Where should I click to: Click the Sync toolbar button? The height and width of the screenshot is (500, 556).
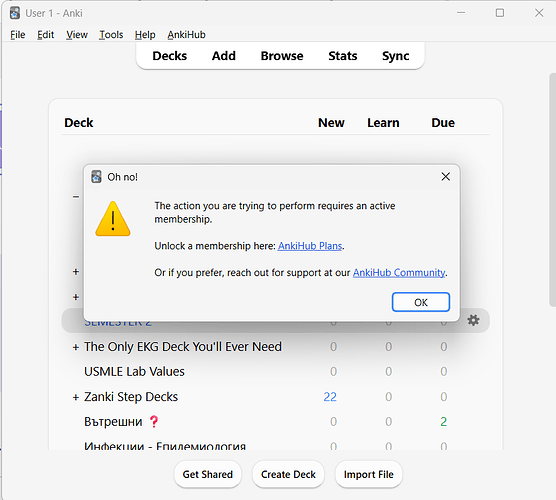[395, 56]
